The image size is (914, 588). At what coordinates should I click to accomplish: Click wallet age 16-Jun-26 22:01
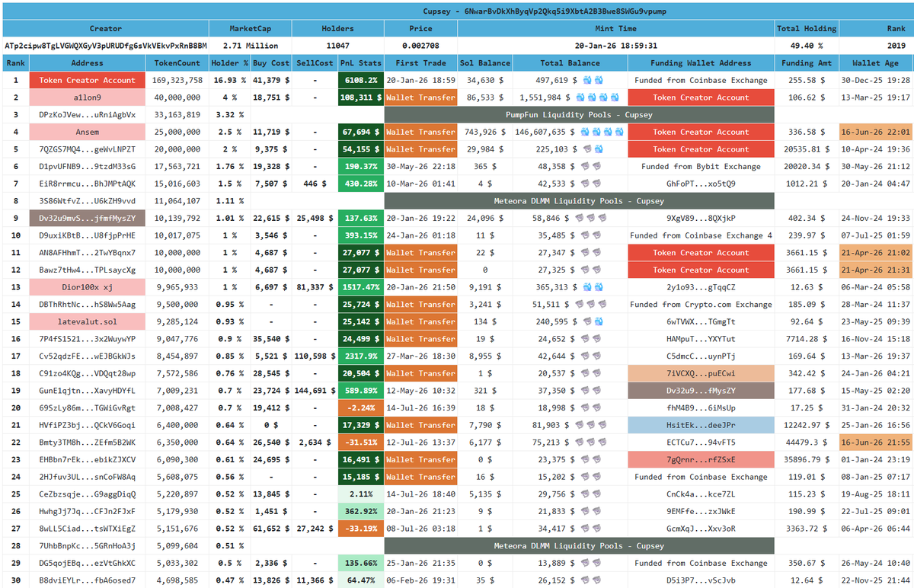pos(876,132)
